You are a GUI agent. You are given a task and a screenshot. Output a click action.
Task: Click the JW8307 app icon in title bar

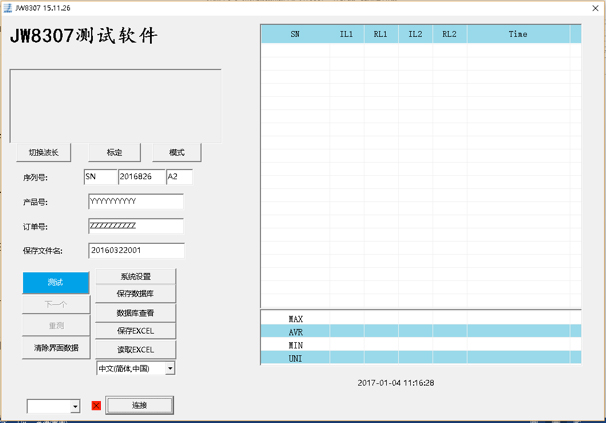pyautogui.click(x=8, y=8)
